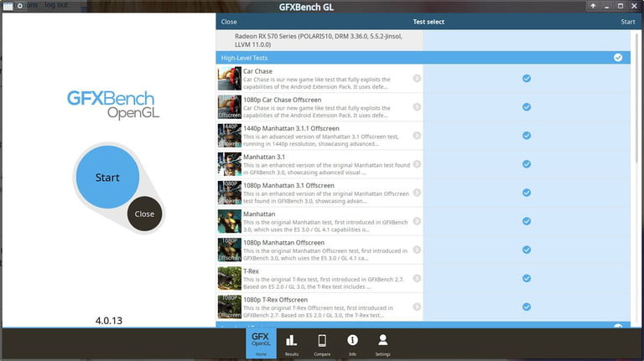Toggle all High-Level Tests checkmark
The height and width of the screenshot is (361, 644).
click(618, 58)
